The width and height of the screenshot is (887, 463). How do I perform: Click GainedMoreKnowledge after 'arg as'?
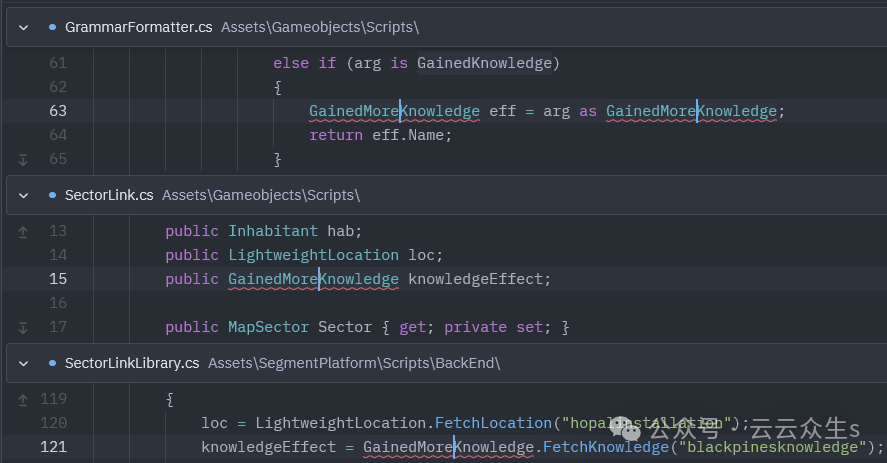click(691, 111)
